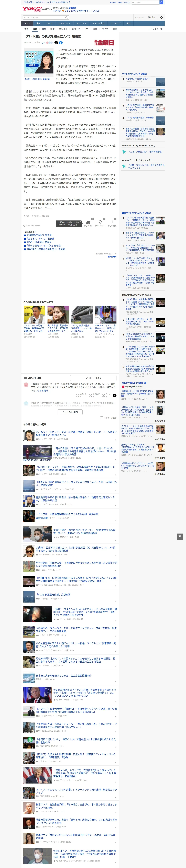Open the エキスパート tab
186x868 pixels.
point(64,24)
